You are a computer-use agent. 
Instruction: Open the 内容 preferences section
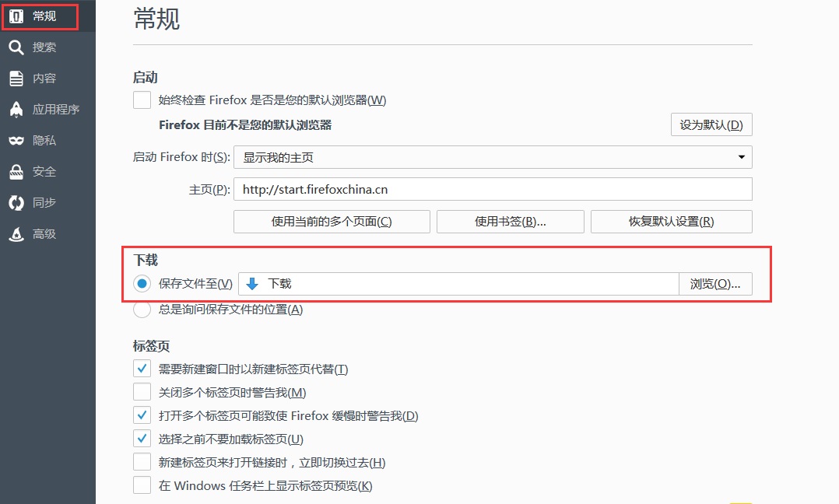(x=47, y=78)
